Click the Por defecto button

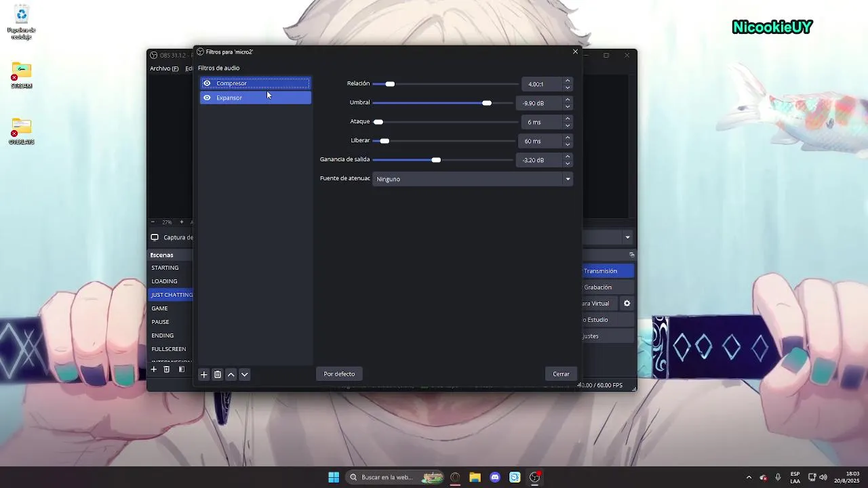339,374
